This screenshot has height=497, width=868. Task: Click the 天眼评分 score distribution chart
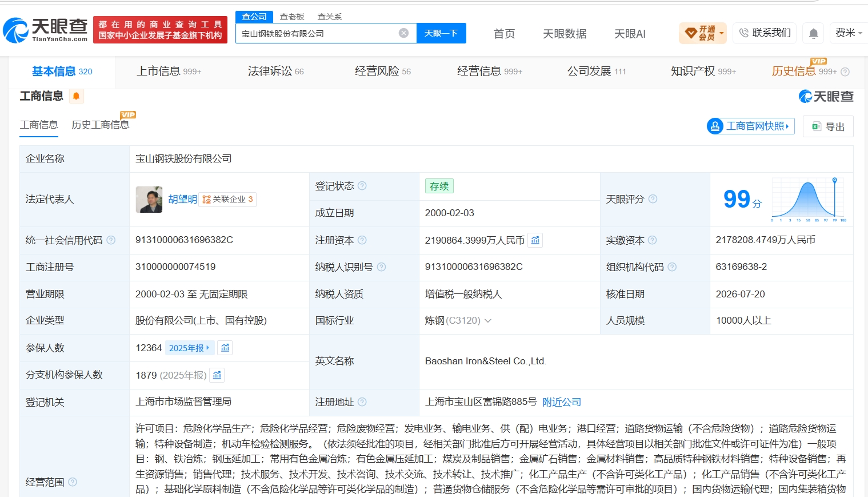(809, 199)
